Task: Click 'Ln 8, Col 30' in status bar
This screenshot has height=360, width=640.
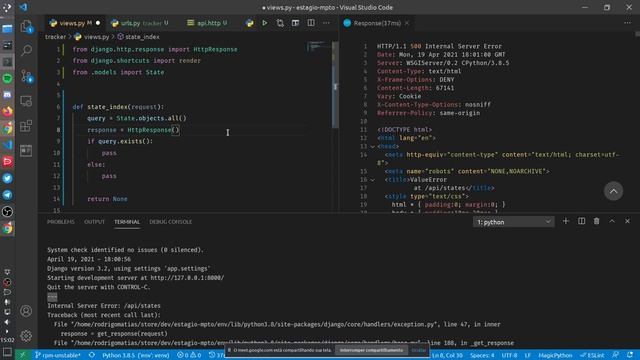Action: 447,355
